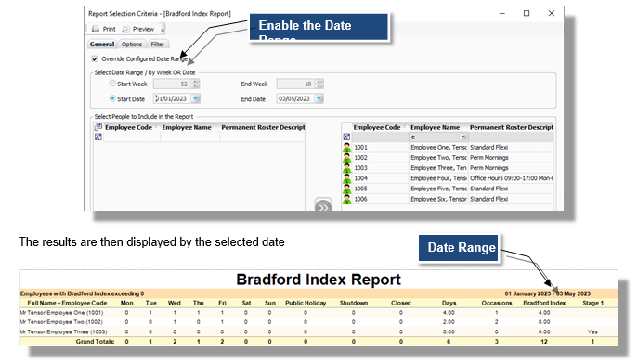Screen dimensions: 638x364
Task: Click the person icon for employee 1004
Action: click(x=346, y=178)
